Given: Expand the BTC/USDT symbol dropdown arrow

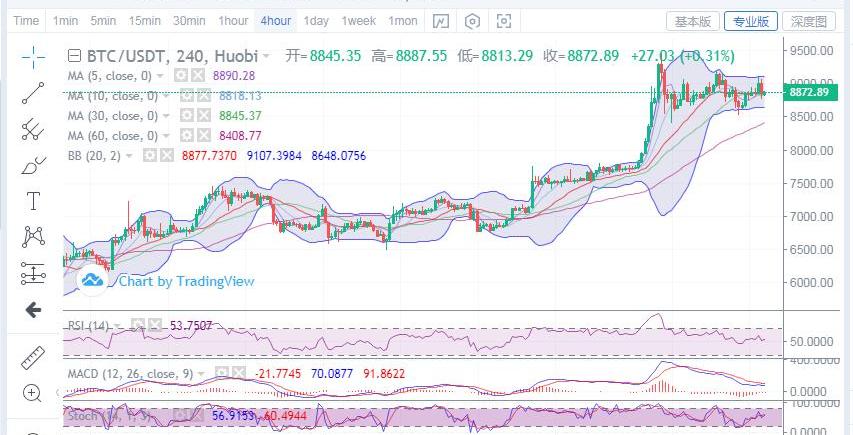Looking at the screenshot, I should [264, 57].
